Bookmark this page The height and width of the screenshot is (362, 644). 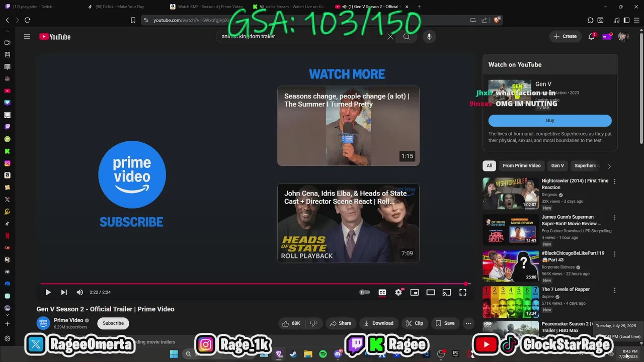[133, 20]
